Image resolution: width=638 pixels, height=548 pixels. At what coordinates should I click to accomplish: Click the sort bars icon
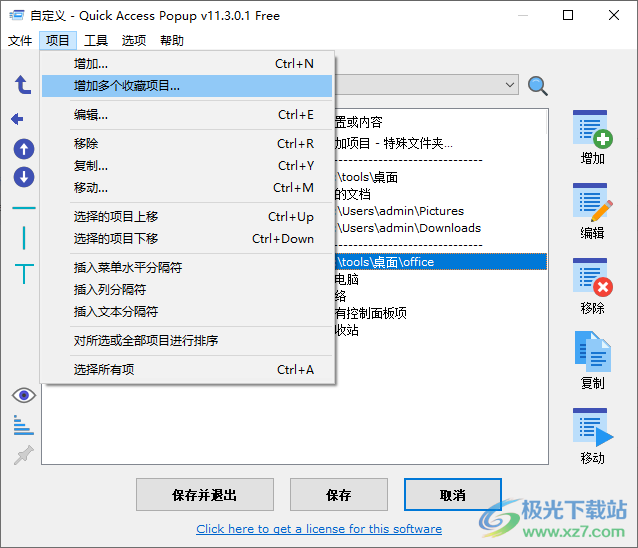24,425
